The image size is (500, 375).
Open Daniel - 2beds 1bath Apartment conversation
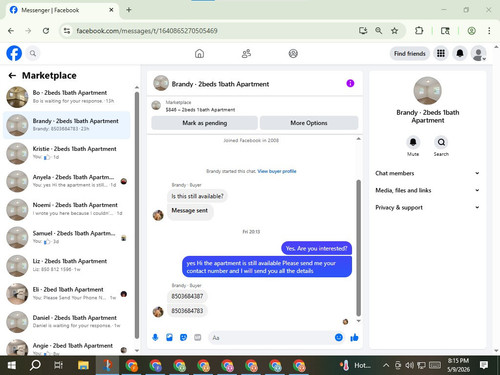67,322
